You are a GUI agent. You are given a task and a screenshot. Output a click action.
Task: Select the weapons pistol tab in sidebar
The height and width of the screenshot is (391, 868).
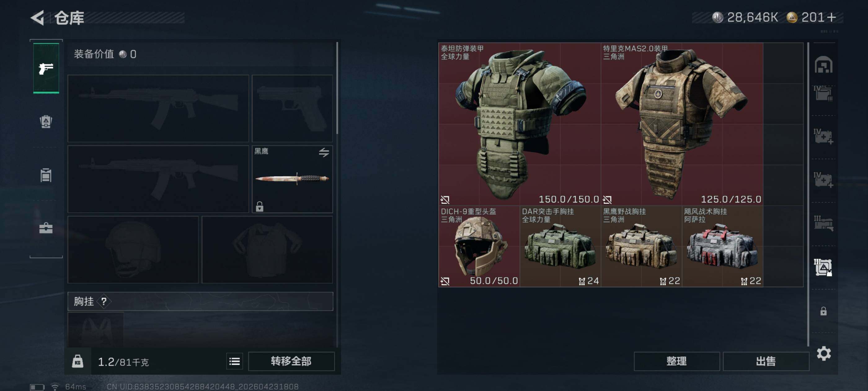[x=46, y=68]
